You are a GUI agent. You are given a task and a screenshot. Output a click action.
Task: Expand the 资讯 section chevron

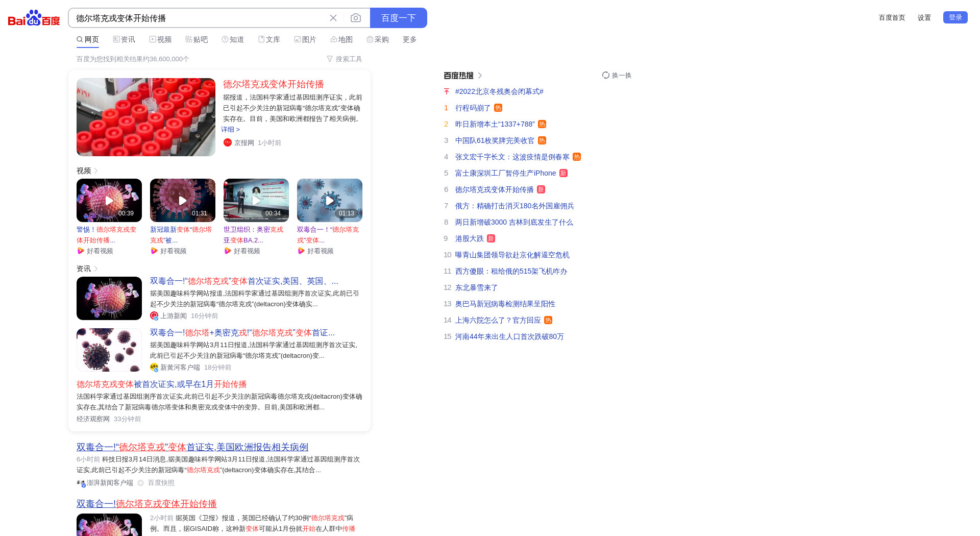click(96, 269)
